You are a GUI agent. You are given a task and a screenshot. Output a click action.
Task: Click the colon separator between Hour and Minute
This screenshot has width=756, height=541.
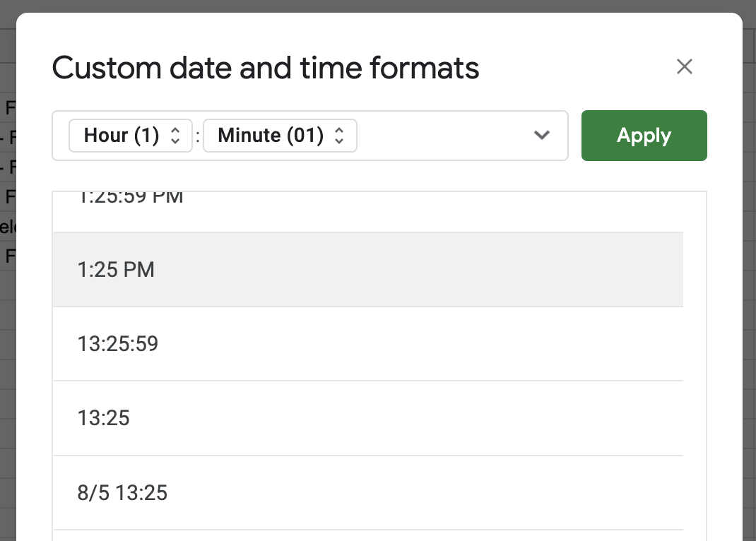pyautogui.click(x=198, y=136)
